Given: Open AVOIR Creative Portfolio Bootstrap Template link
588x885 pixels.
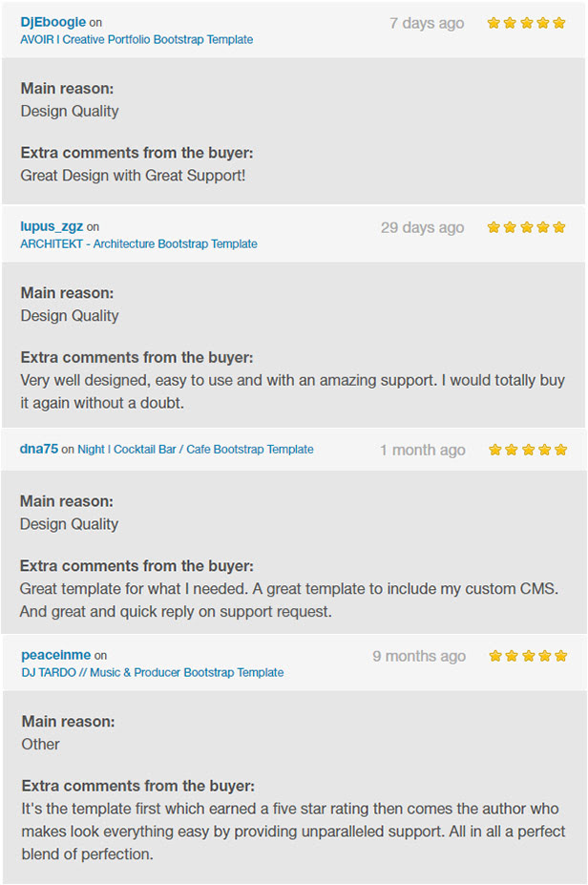Looking at the screenshot, I should pyautogui.click(x=136, y=39).
